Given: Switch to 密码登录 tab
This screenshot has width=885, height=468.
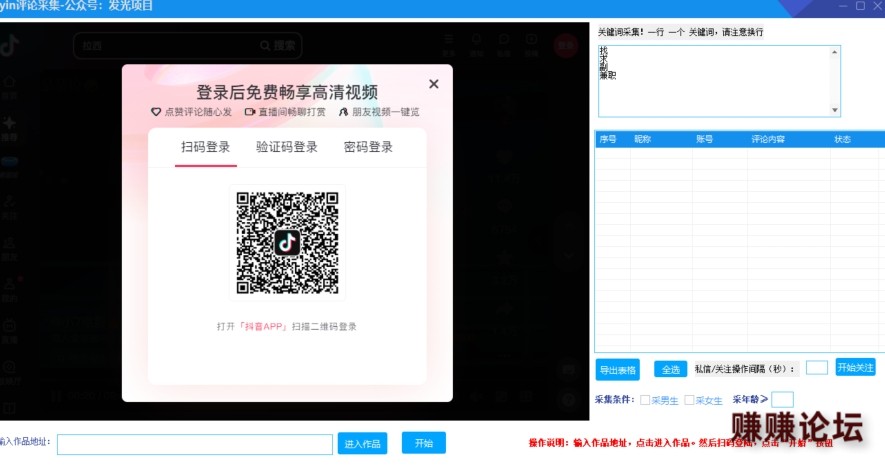Looking at the screenshot, I should 368,147.
